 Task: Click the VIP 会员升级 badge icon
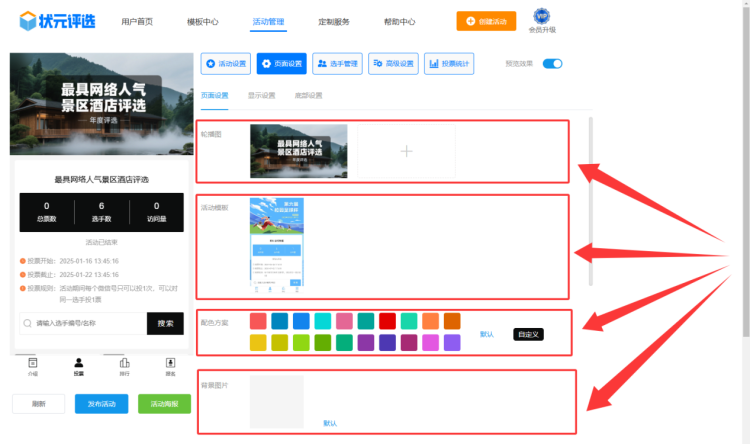click(541, 16)
